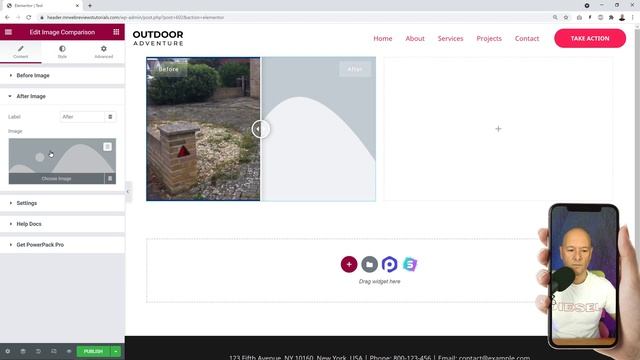The width and height of the screenshot is (640, 360).
Task: Go to the Contact menu link
Action: [x=527, y=38]
